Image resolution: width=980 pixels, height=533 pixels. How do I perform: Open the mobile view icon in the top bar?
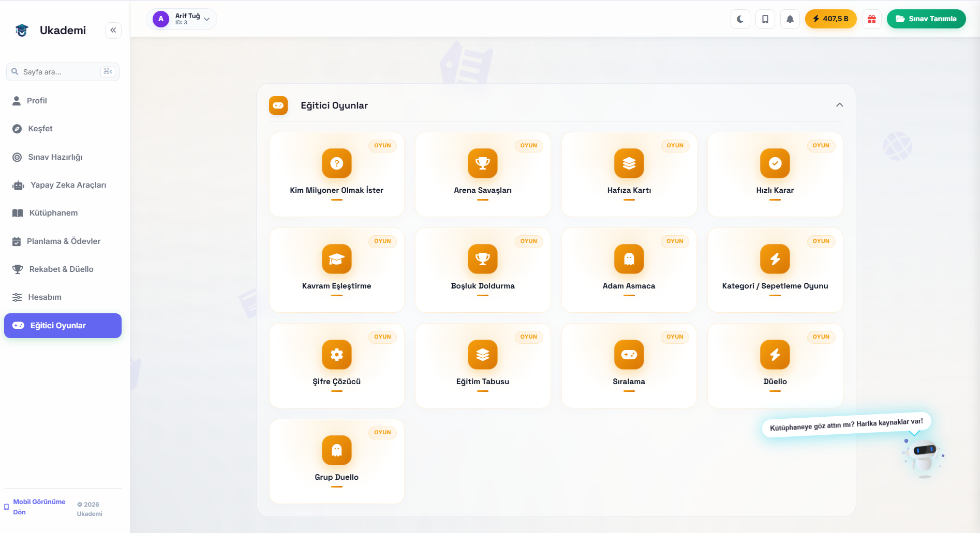[x=765, y=19]
